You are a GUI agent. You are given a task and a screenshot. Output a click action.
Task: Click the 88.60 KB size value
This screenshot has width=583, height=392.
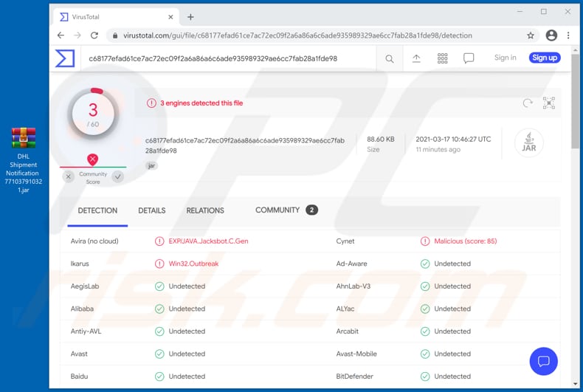tap(381, 139)
